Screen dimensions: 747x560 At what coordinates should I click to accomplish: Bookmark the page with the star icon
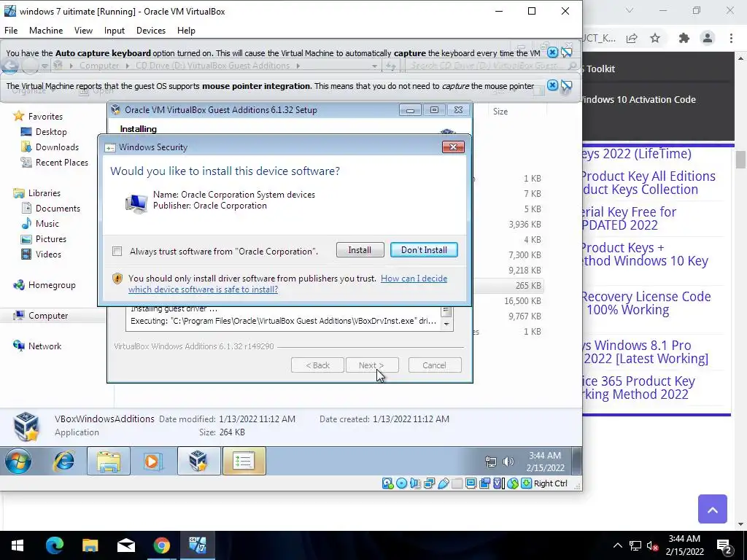click(655, 39)
